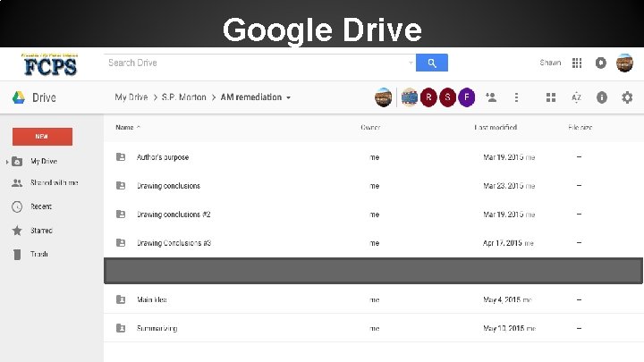Click the May 4, 2015 modified date
The width and height of the screenshot is (644, 362).
[x=502, y=299]
